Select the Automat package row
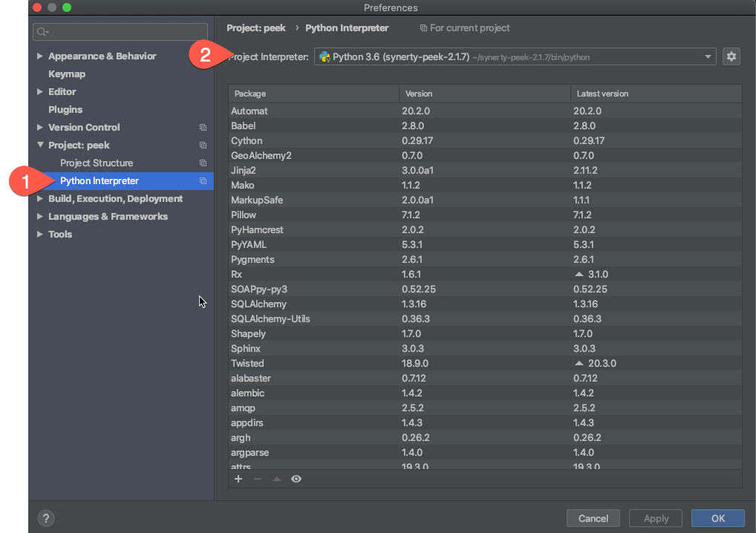 pos(485,111)
